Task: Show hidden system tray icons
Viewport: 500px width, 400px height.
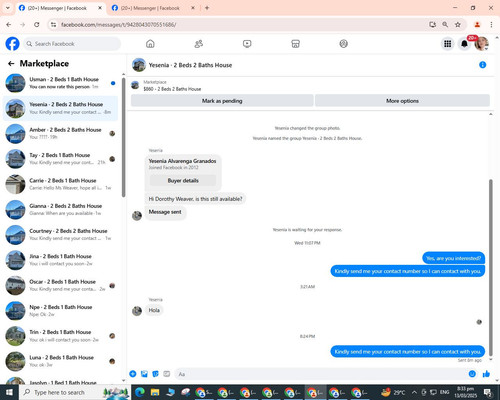Action: click(414, 392)
